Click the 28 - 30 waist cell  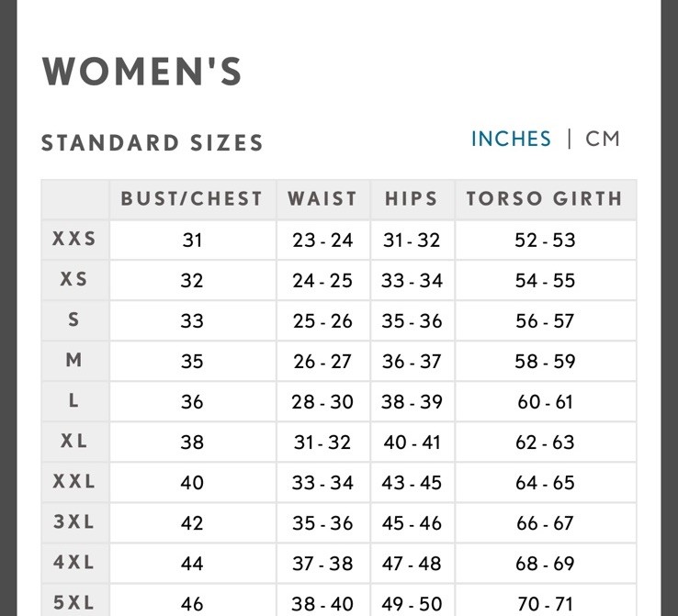[322, 402]
